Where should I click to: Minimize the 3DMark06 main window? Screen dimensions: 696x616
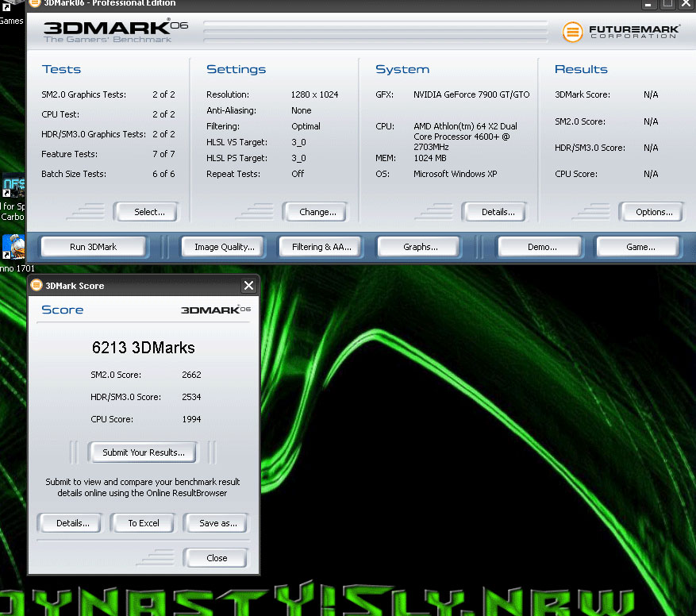click(648, 4)
